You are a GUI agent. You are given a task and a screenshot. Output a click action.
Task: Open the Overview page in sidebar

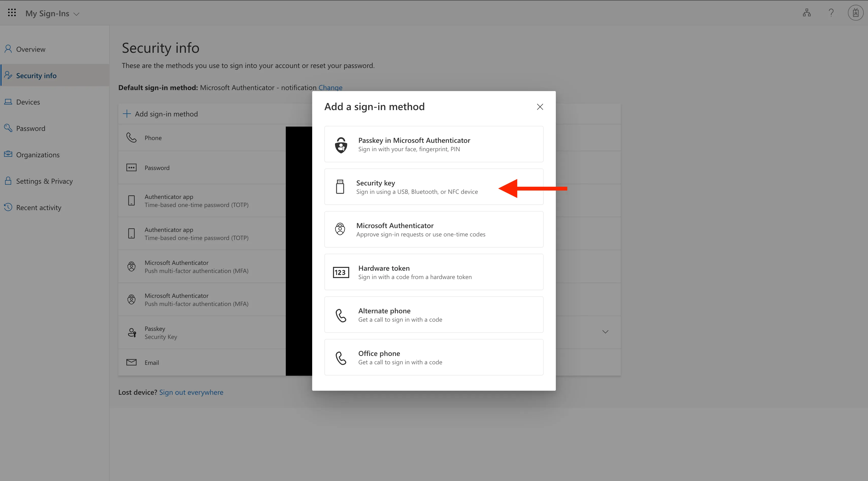click(x=30, y=49)
